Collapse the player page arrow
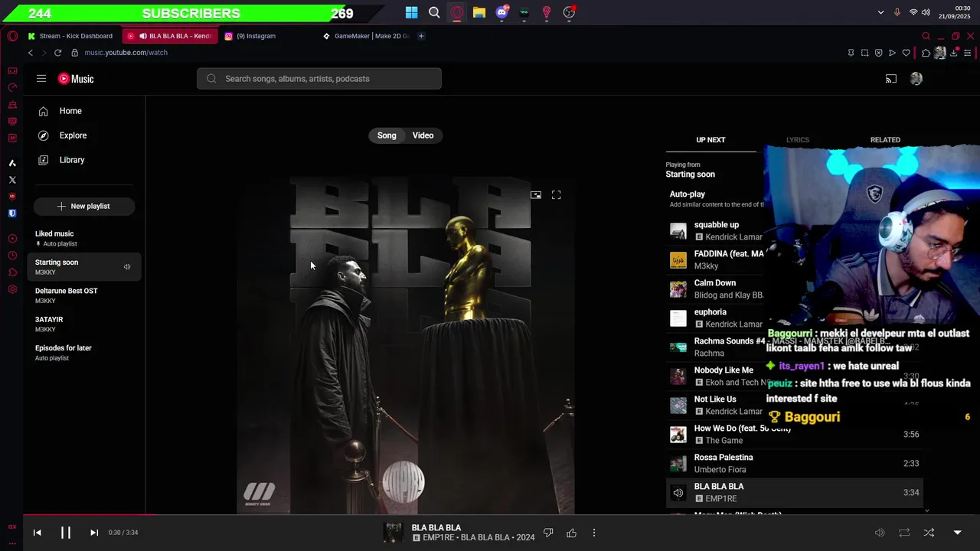 (957, 533)
